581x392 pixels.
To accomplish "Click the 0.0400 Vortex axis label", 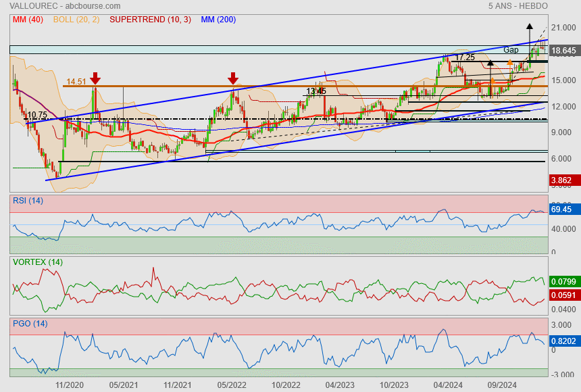I will (x=563, y=310).
